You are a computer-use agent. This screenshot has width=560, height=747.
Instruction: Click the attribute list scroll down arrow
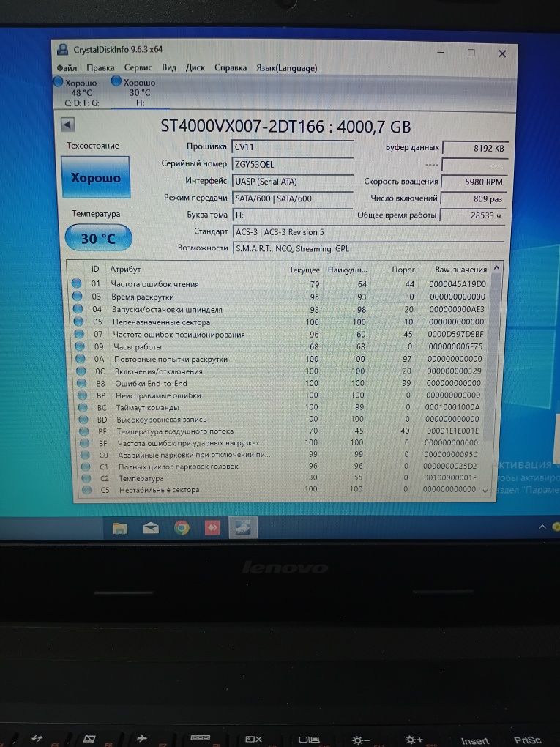coord(486,490)
